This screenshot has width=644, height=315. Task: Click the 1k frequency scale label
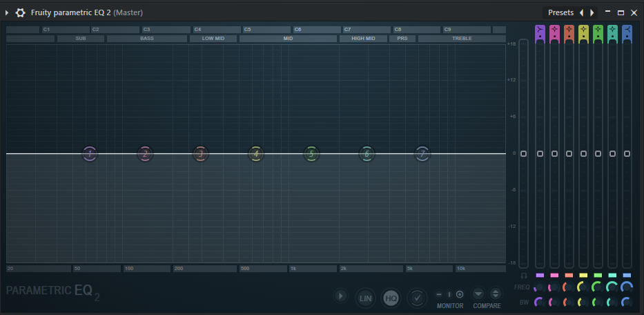point(313,269)
